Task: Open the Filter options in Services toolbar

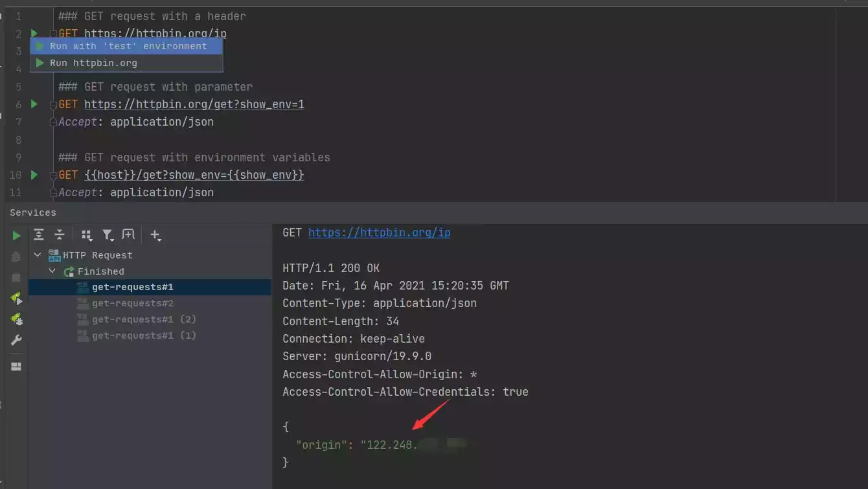Action: point(108,235)
